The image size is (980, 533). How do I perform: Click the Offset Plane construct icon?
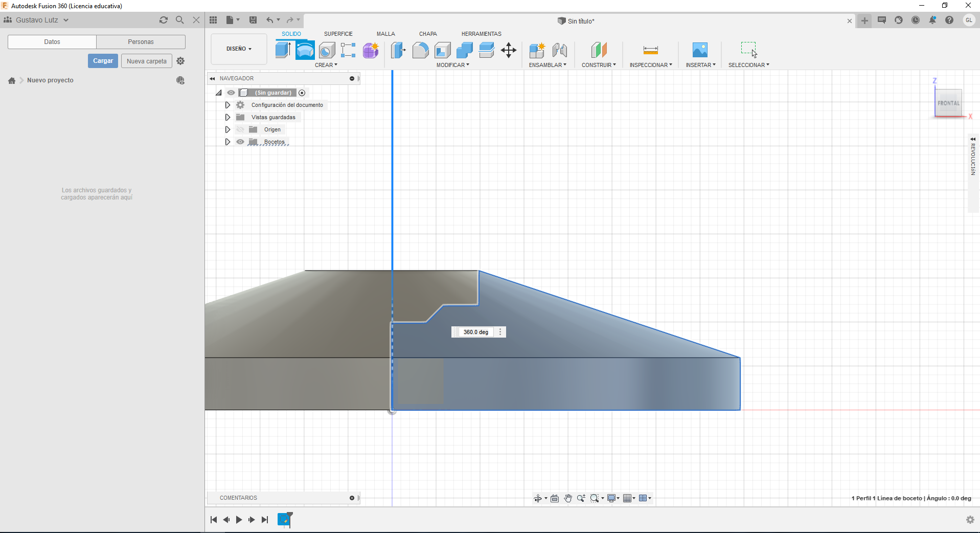(x=599, y=50)
